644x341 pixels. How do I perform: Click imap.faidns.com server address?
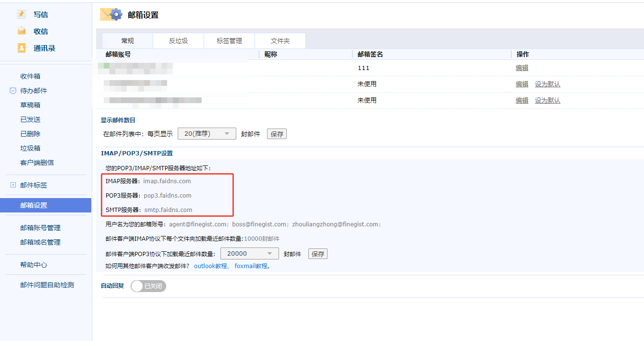(x=167, y=181)
